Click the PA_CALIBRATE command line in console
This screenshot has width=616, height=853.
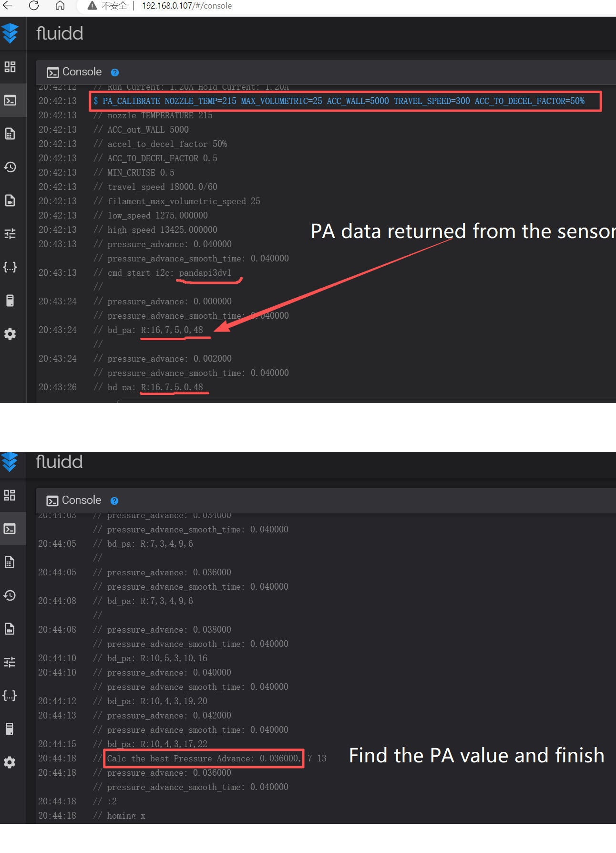click(343, 101)
